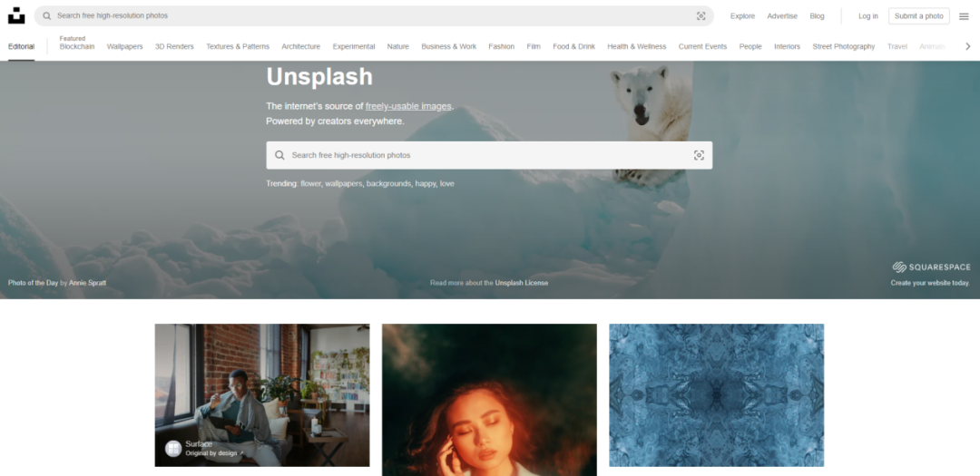Open the Food & Drink category
Viewport: 980px width, 476px height.
point(573,47)
